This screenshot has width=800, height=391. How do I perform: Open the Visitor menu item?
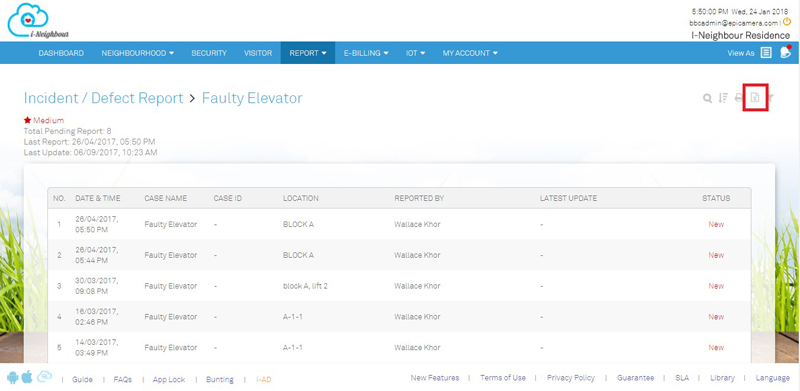click(258, 53)
